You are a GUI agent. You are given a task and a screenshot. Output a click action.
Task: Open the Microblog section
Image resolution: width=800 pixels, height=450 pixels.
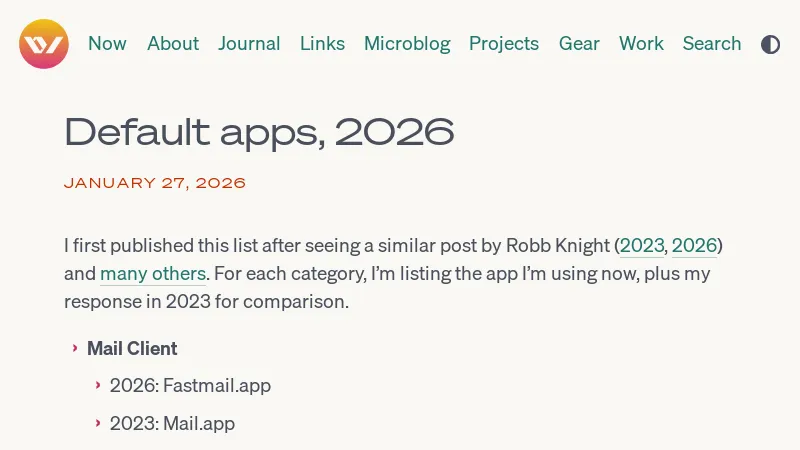[x=407, y=44]
